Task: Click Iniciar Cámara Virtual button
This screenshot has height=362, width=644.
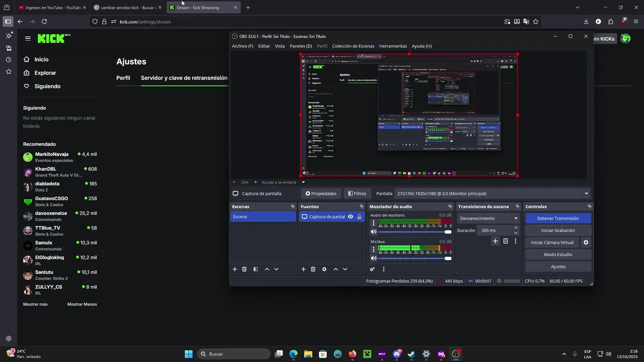Action: (552, 242)
